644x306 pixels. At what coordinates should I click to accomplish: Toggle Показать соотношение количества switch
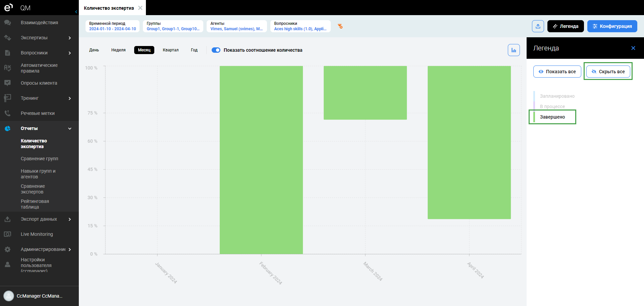[x=216, y=50]
